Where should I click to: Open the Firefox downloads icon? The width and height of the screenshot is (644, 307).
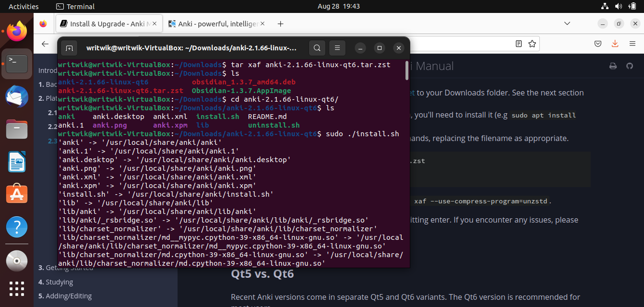point(615,43)
